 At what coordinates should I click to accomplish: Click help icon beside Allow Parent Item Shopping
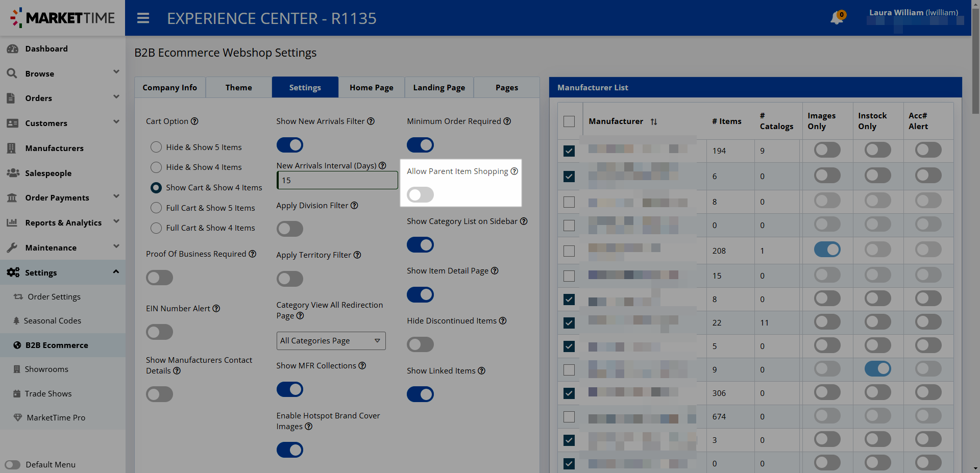[514, 171]
